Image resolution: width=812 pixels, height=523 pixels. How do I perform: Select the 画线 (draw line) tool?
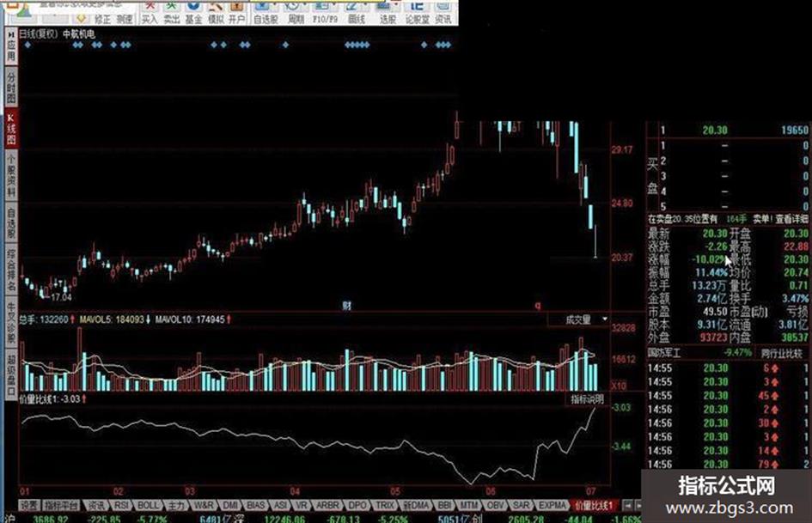357,12
